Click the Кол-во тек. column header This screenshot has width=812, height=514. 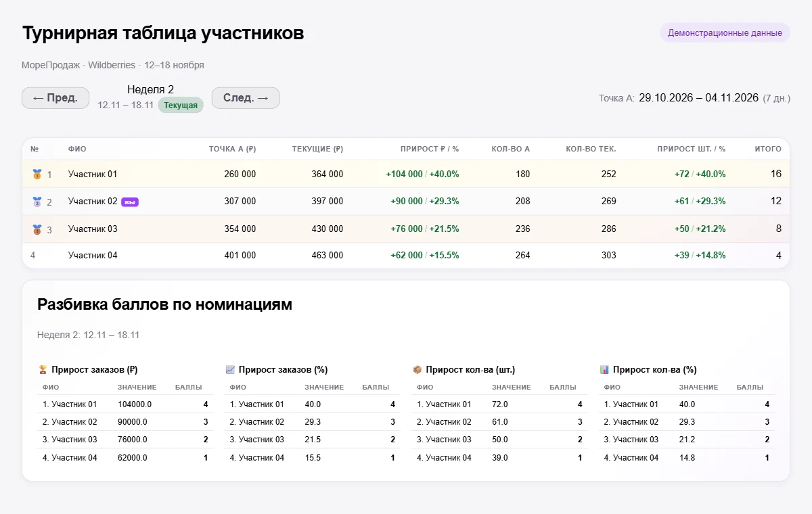point(591,149)
